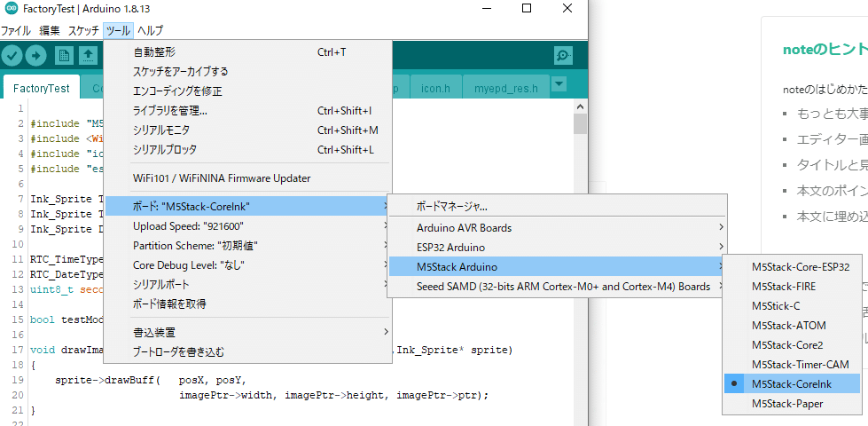Select the M5Stack-Core-ESP32 board
This screenshot has height=426, width=868.
tap(792, 266)
